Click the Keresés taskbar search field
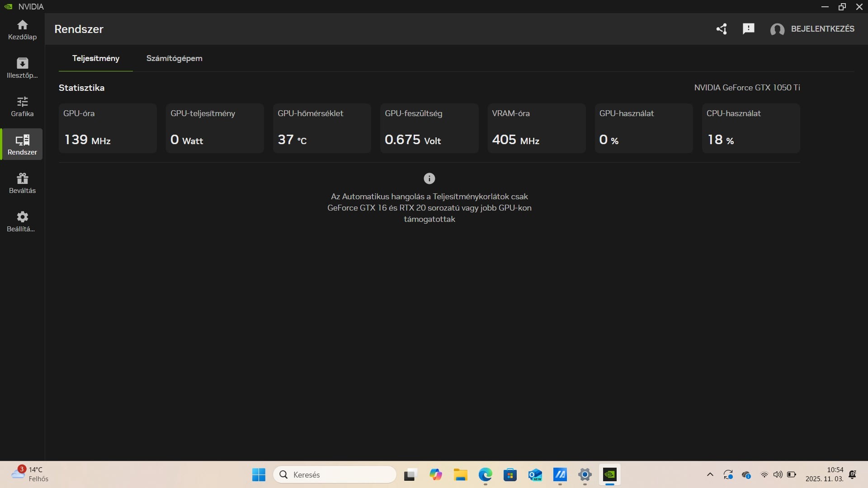Image resolution: width=868 pixels, height=488 pixels. [x=335, y=474]
